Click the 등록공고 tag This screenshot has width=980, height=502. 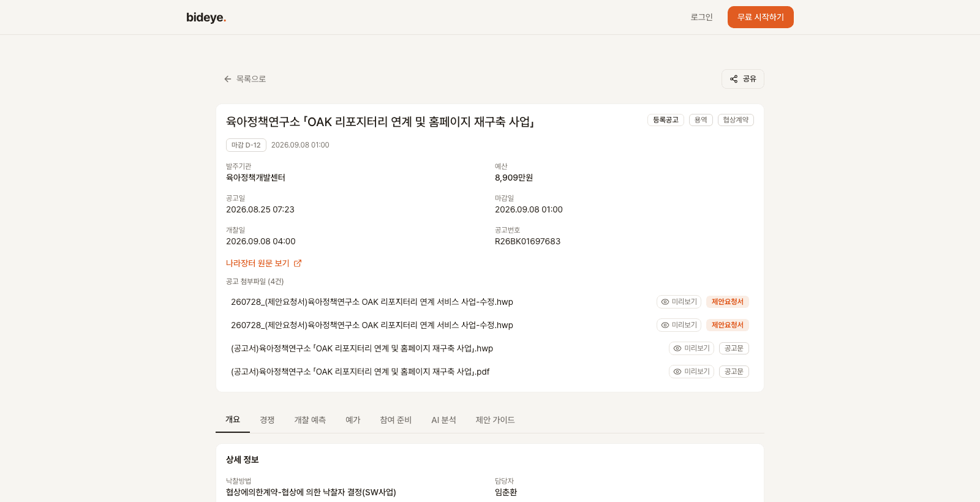click(666, 120)
